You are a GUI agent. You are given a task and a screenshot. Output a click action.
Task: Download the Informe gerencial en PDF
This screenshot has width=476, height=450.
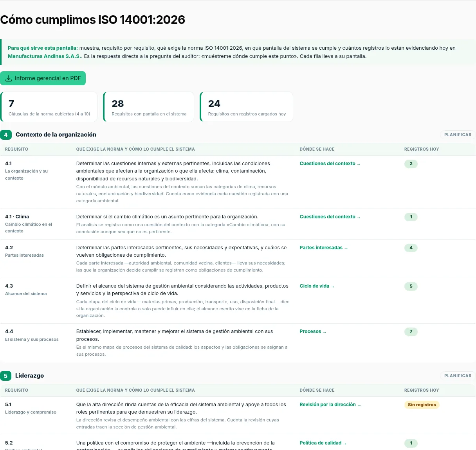pyautogui.click(x=43, y=78)
